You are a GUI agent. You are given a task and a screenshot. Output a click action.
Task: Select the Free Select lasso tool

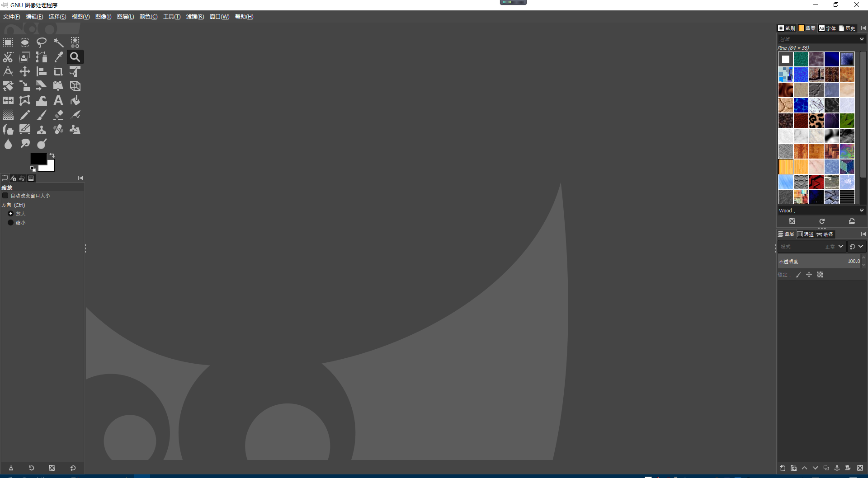click(42, 42)
